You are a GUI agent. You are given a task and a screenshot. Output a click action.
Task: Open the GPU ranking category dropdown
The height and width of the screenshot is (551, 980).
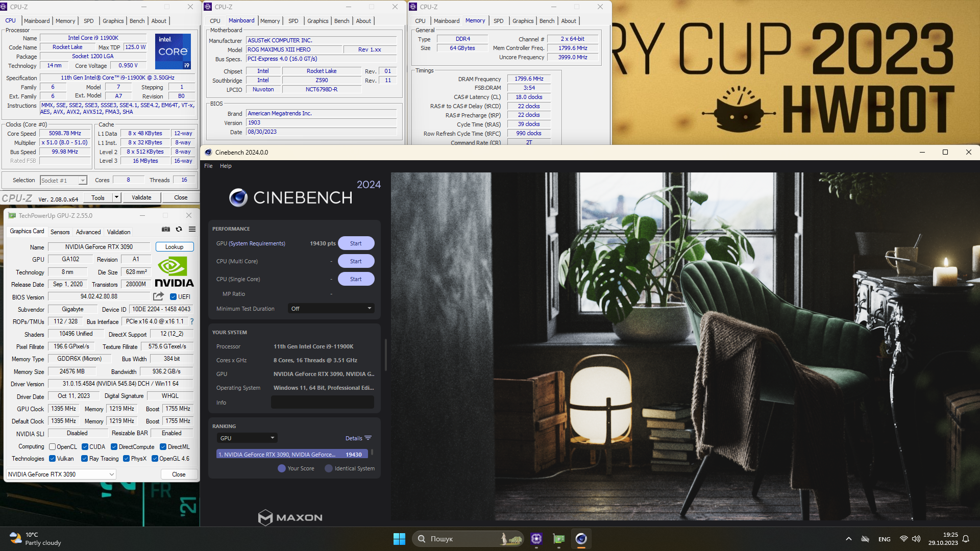click(x=247, y=438)
